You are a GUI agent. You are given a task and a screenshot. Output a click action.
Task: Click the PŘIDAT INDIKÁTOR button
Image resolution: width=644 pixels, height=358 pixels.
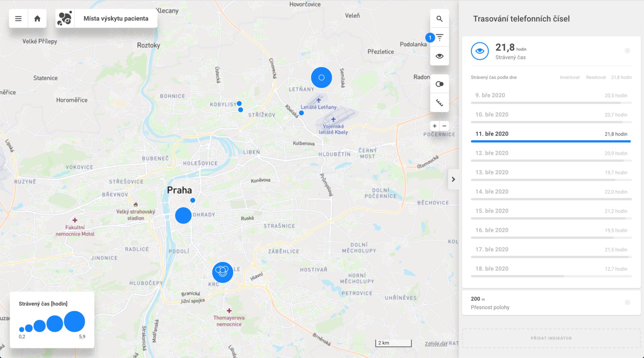point(551,338)
